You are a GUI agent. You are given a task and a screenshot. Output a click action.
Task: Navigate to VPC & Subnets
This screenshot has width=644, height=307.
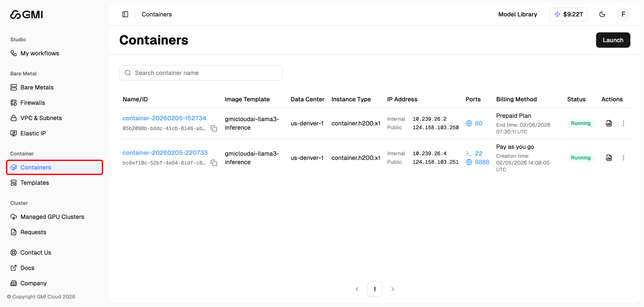click(x=41, y=118)
